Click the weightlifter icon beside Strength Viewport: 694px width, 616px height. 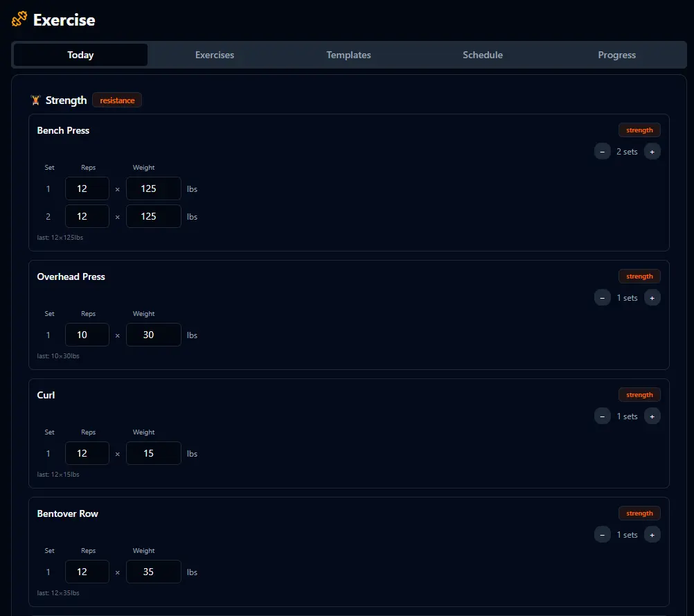click(35, 100)
